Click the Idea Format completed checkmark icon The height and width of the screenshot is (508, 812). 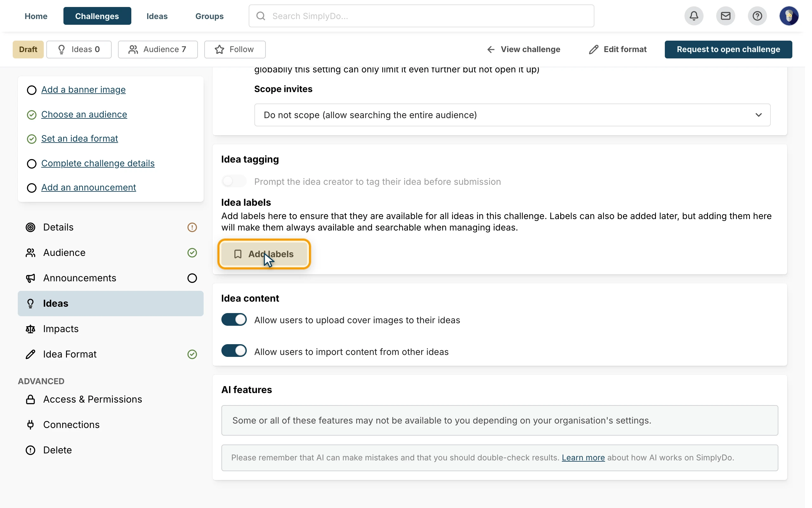(x=192, y=354)
